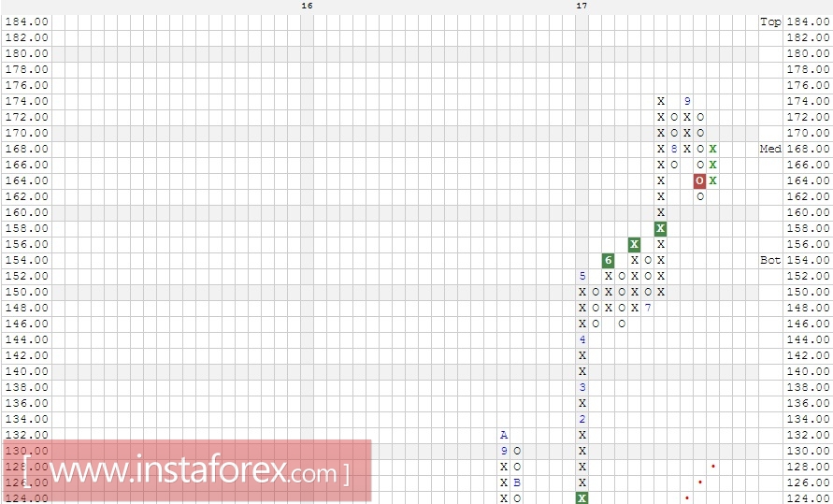Viewport: 833px width, 504px height.
Task: Click 124.00 on the right price axis
Action: click(808, 498)
